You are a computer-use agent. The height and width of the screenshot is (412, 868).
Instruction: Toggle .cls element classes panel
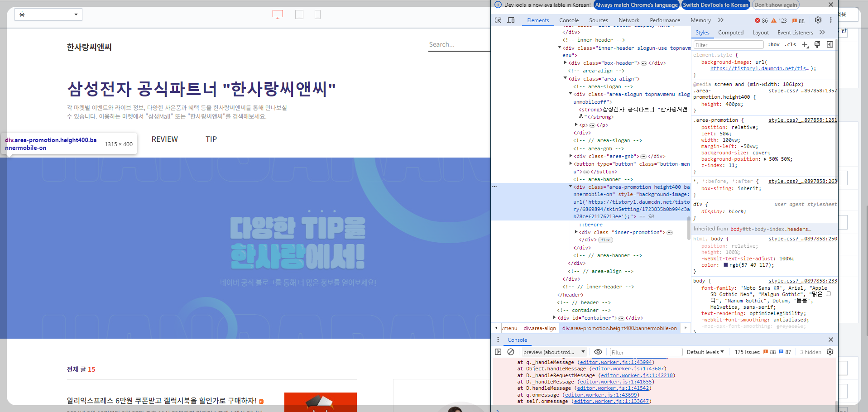click(791, 44)
